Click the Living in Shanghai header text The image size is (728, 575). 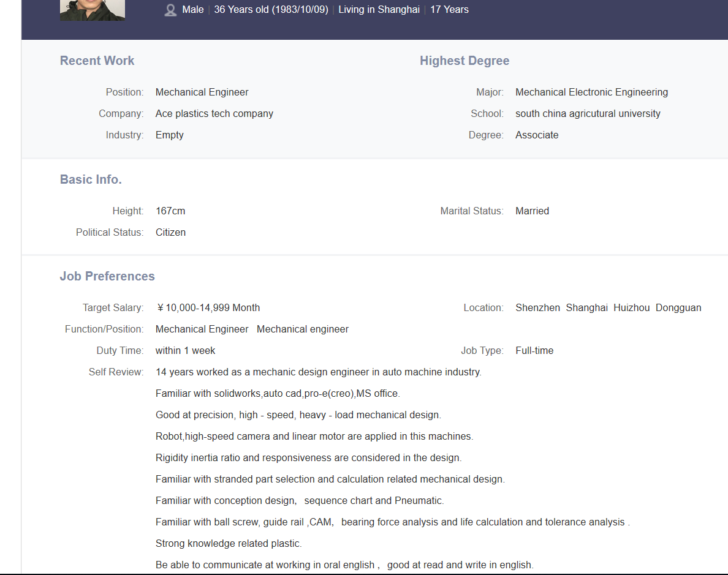379,10
